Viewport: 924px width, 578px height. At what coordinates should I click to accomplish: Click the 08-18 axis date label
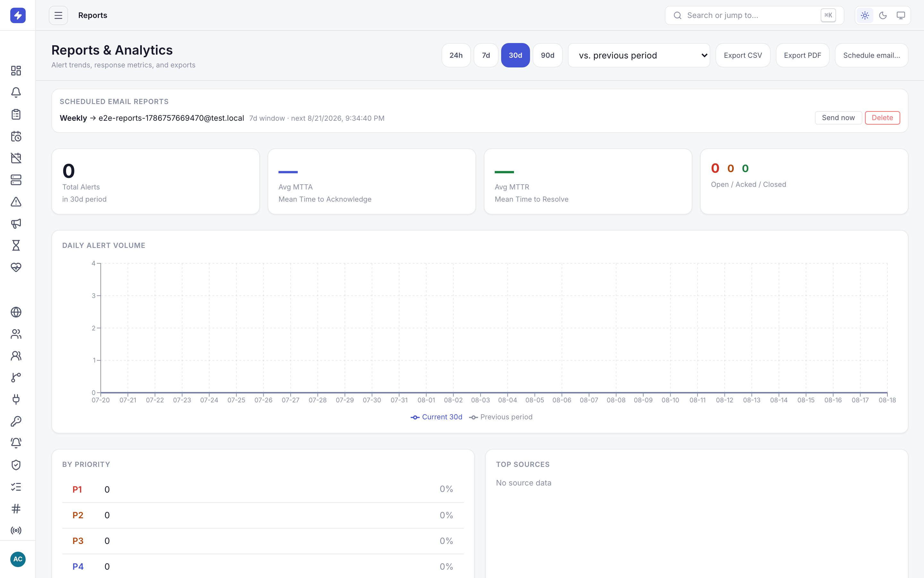[x=887, y=400]
